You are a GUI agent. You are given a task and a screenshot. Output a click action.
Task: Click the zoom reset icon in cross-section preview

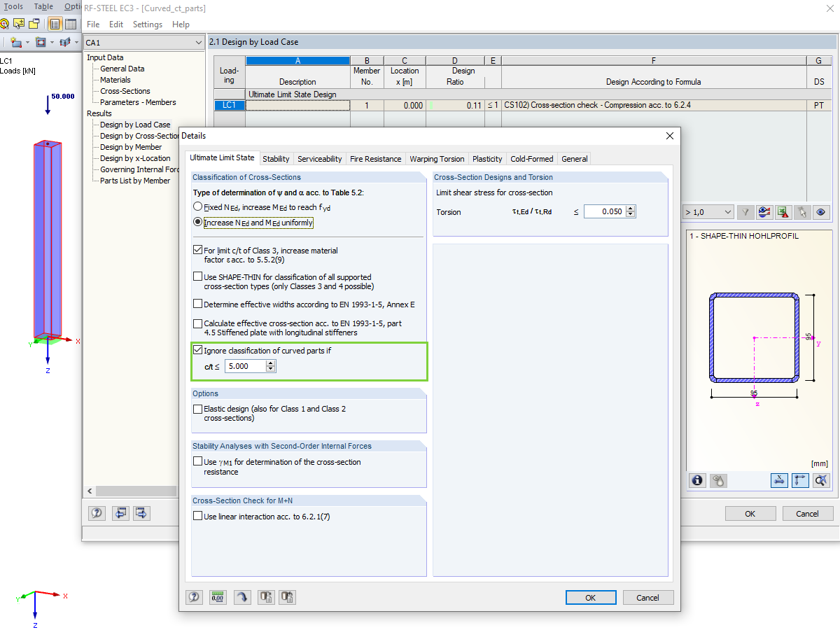(x=822, y=480)
